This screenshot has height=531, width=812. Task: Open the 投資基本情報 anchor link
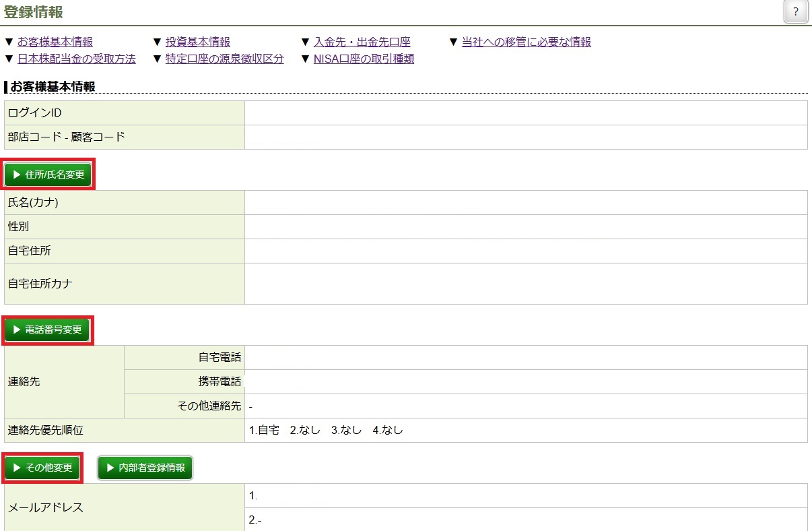[x=198, y=42]
